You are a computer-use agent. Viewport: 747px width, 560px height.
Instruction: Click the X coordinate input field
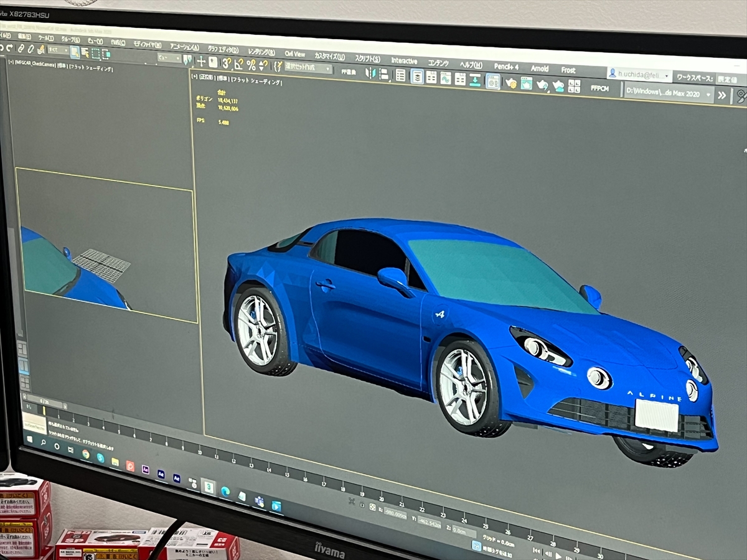[395, 513]
